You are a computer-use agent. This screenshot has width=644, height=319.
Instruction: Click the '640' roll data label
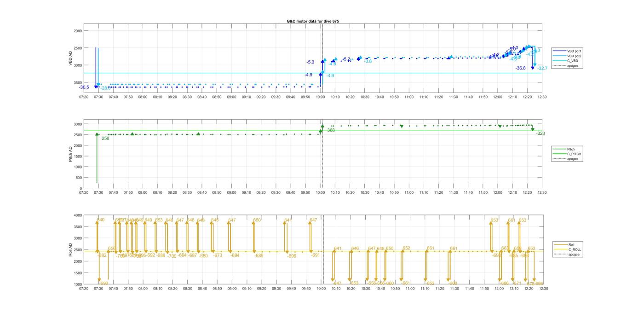101,220
